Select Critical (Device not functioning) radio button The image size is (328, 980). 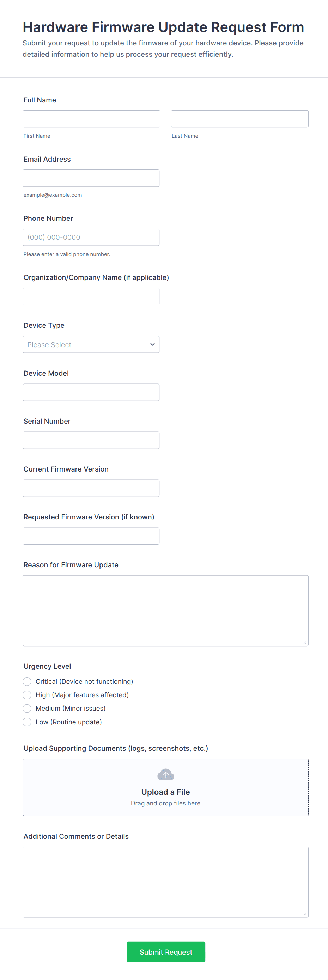tap(27, 681)
